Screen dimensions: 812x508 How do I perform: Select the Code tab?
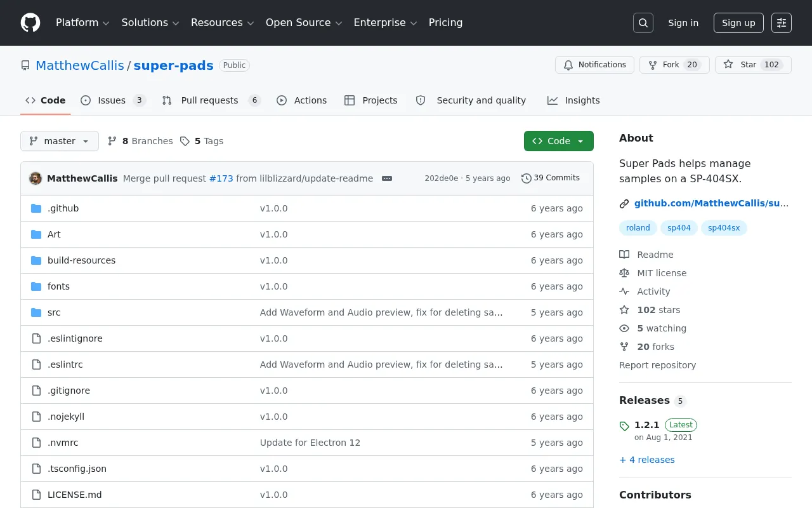click(x=46, y=100)
